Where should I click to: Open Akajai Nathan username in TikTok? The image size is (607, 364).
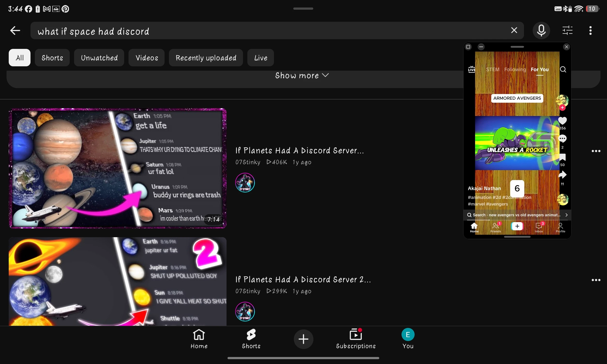pyautogui.click(x=484, y=188)
